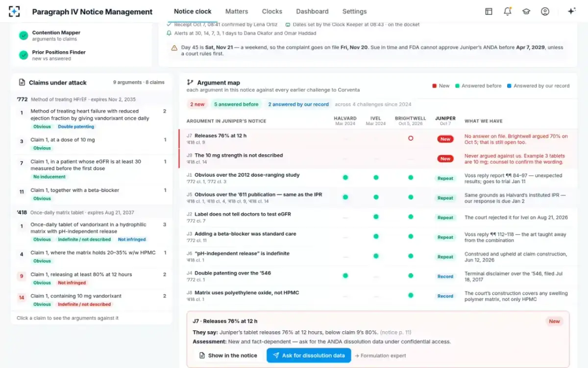The image size is (588, 368).
Task: Click Record badge in J4 row
Action: [445, 276]
